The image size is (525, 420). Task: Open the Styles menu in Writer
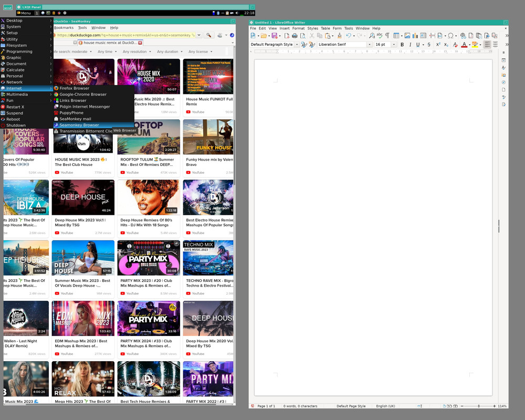(x=313, y=28)
